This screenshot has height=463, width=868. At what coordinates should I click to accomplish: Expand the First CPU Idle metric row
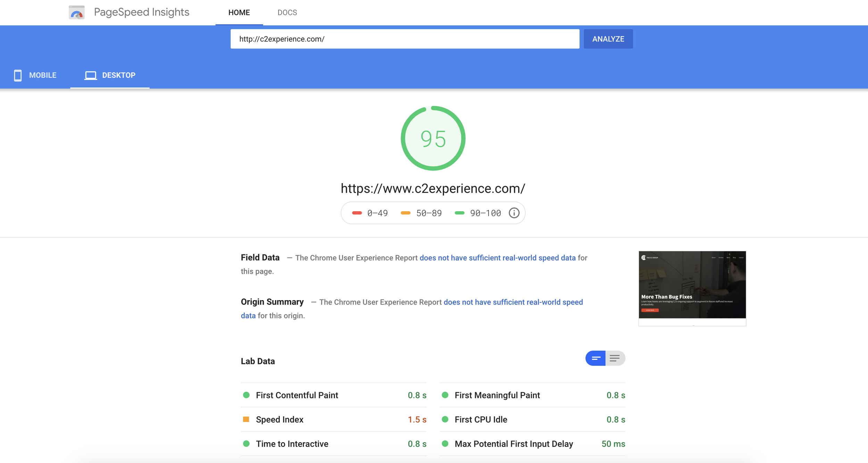pos(481,419)
